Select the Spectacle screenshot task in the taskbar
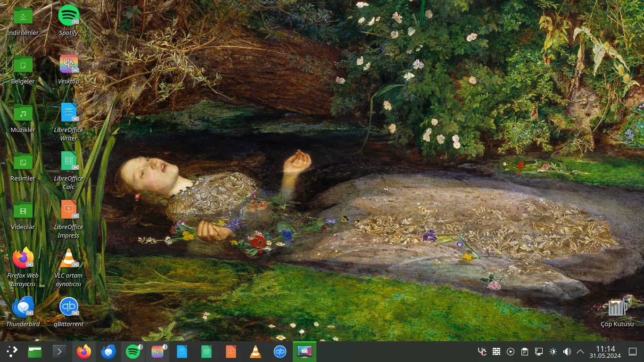 coord(305,352)
